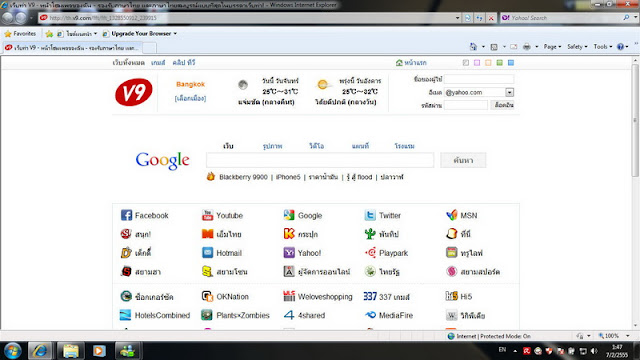Open the Tools menu dropdown
The width and height of the screenshot is (640, 360).
click(603, 47)
